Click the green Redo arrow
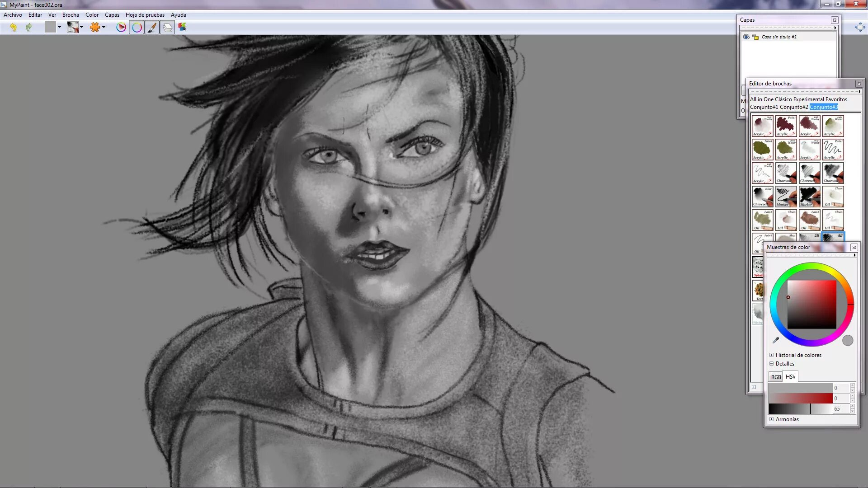 point(29,28)
